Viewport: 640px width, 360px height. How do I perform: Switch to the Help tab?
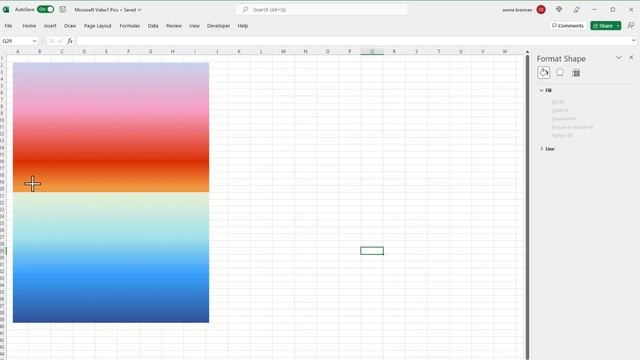point(243,26)
